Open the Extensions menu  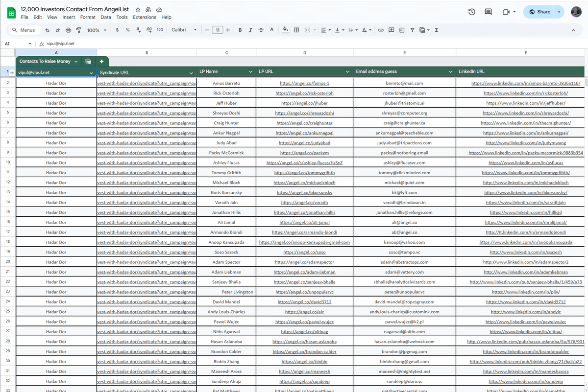145,17
